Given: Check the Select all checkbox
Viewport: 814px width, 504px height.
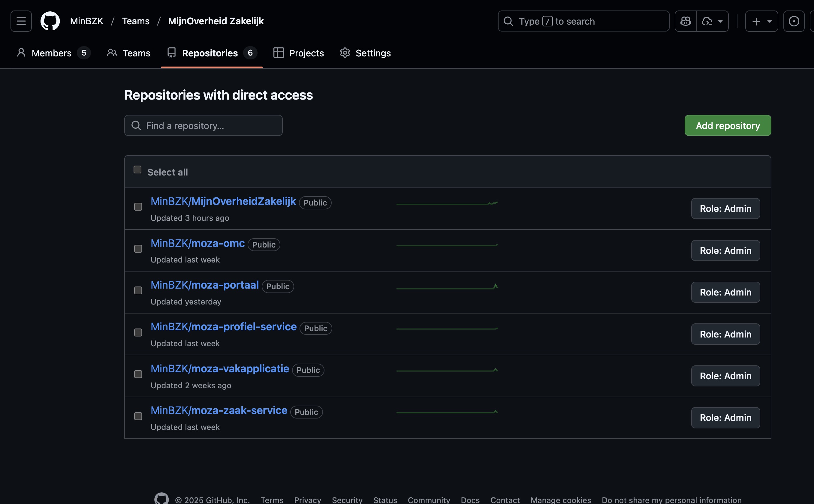Looking at the screenshot, I should tap(137, 170).
